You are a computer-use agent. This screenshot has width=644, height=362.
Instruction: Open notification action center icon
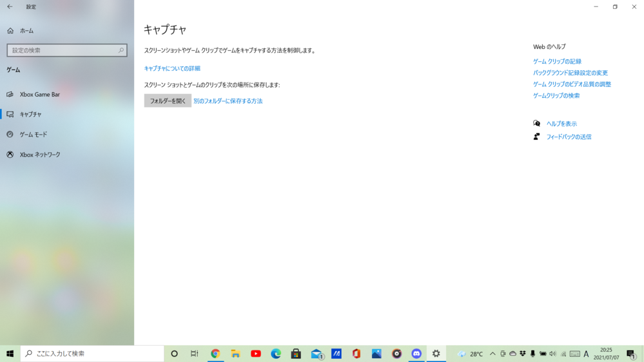631,354
